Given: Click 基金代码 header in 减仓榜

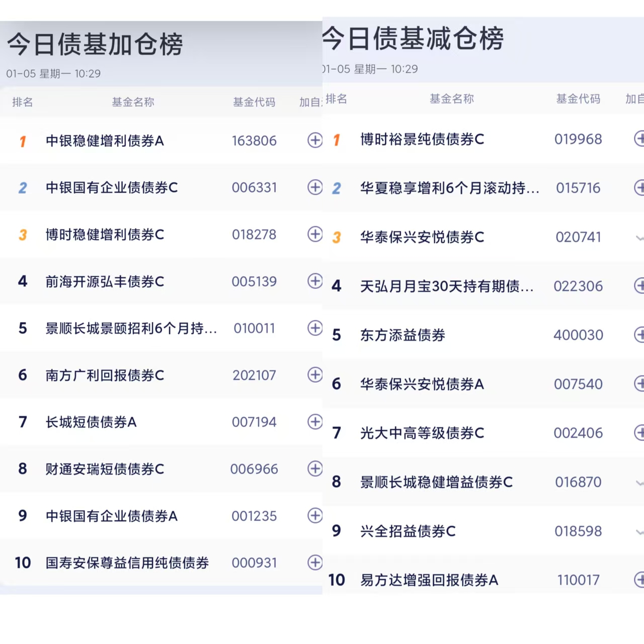Looking at the screenshot, I should point(578,99).
